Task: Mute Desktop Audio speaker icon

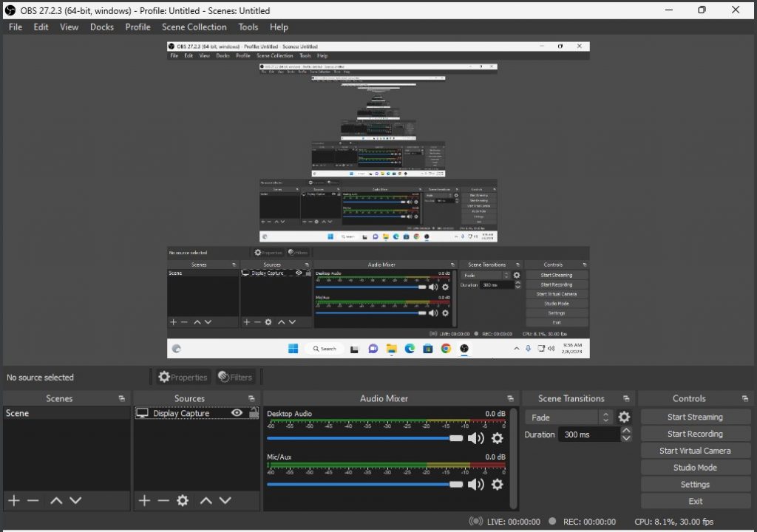Action: pyautogui.click(x=475, y=438)
